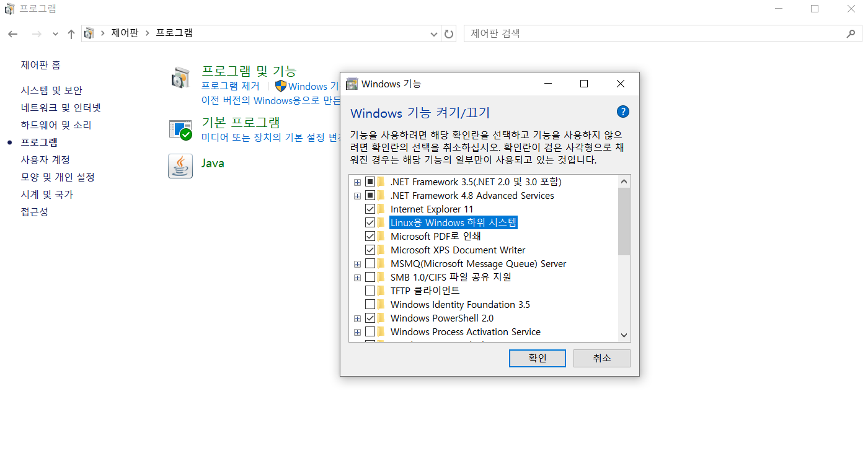Open 프로그램 및 기능 link
Image resolution: width=868 pixels, height=451 pixels.
(249, 71)
